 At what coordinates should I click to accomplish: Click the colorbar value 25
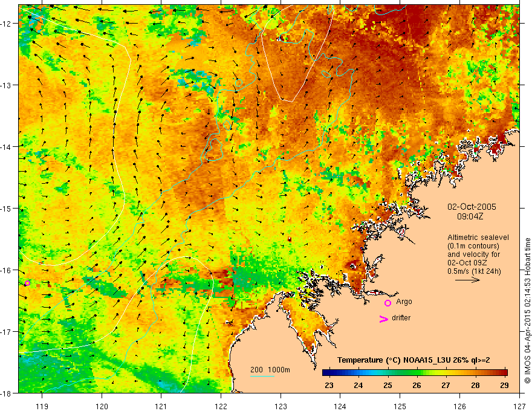(388, 385)
